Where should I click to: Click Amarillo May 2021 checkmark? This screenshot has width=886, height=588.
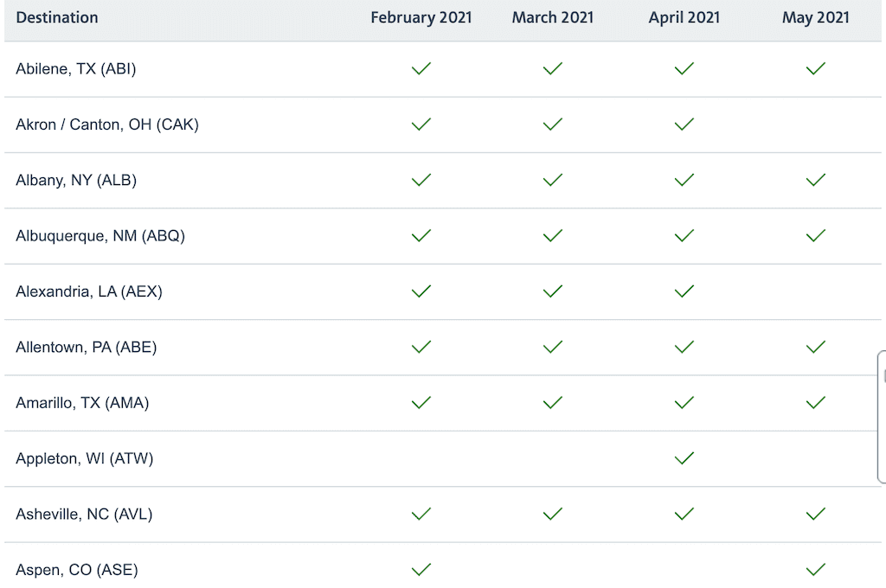click(x=815, y=403)
